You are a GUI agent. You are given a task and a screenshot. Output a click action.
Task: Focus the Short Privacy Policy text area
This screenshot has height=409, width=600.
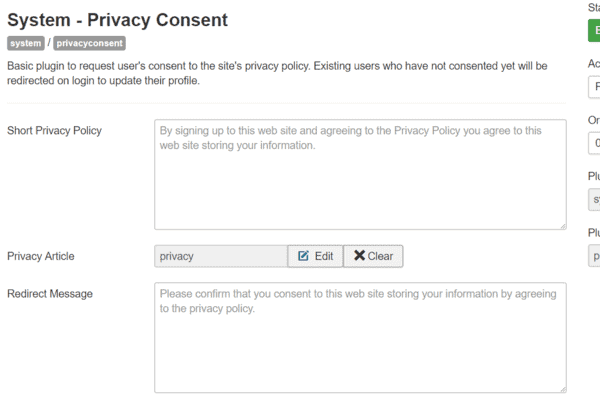click(x=360, y=174)
